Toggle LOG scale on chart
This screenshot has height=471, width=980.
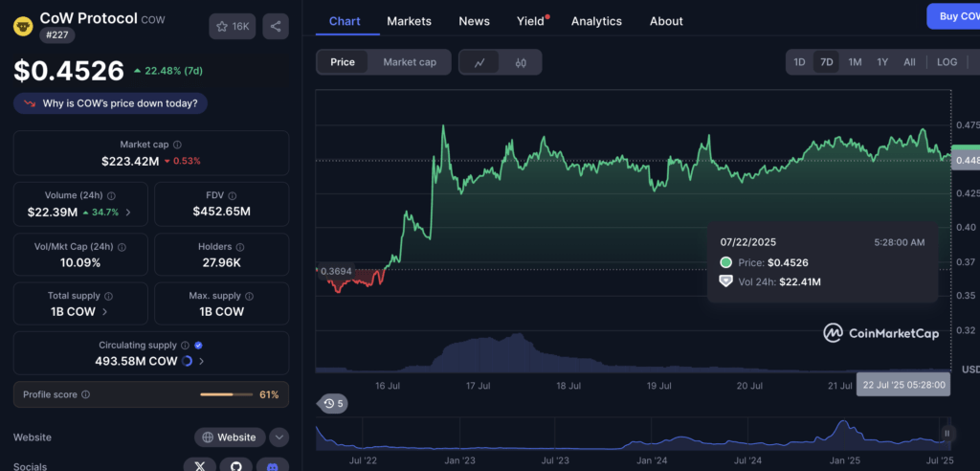tap(947, 62)
